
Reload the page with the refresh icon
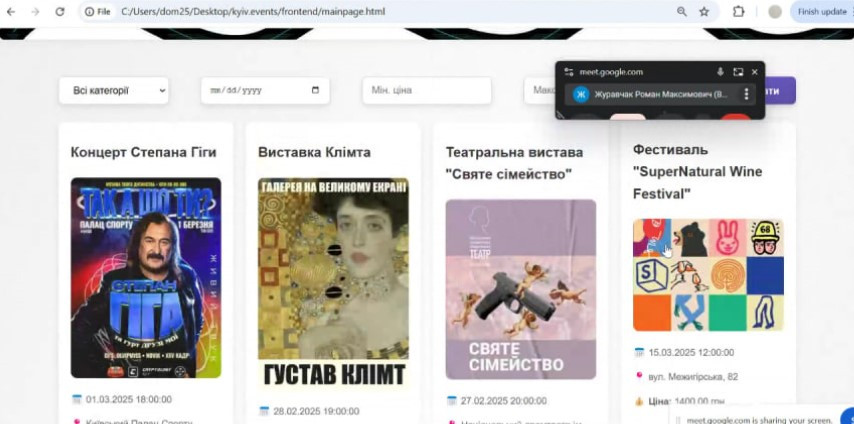pos(60,11)
